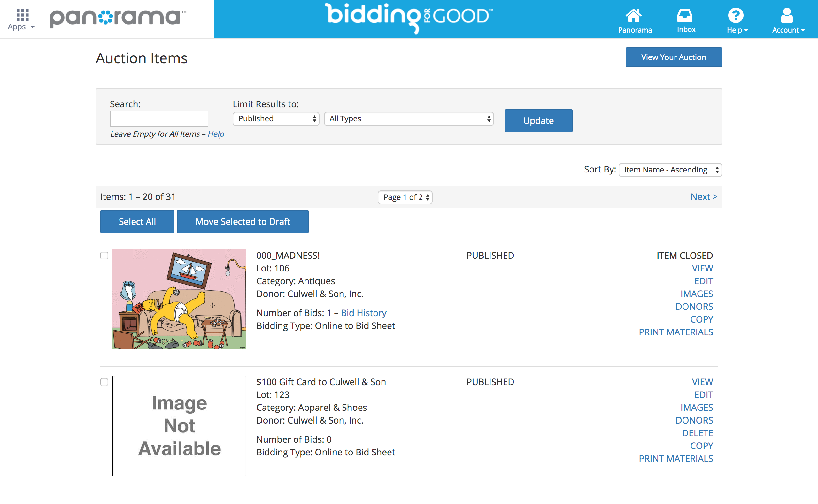The width and height of the screenshot is (818, 504).
Task: Click DONORS for 000_MADNESS! item
Action: 694,307
